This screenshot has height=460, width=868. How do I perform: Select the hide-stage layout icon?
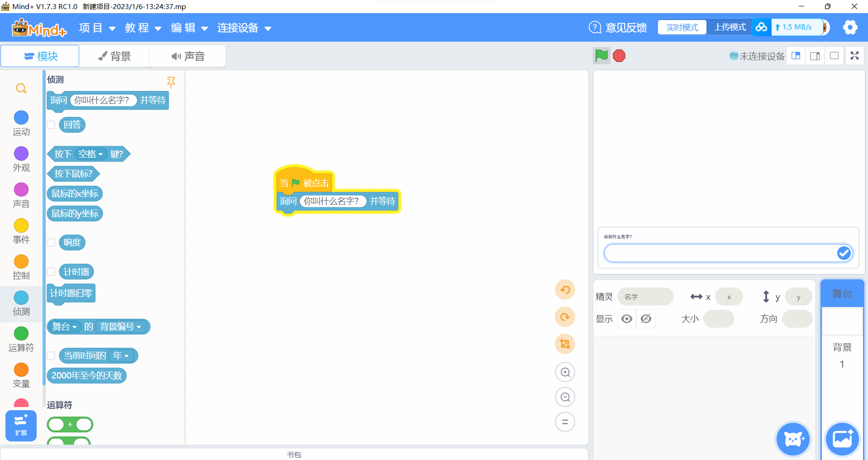pos(834,56)
